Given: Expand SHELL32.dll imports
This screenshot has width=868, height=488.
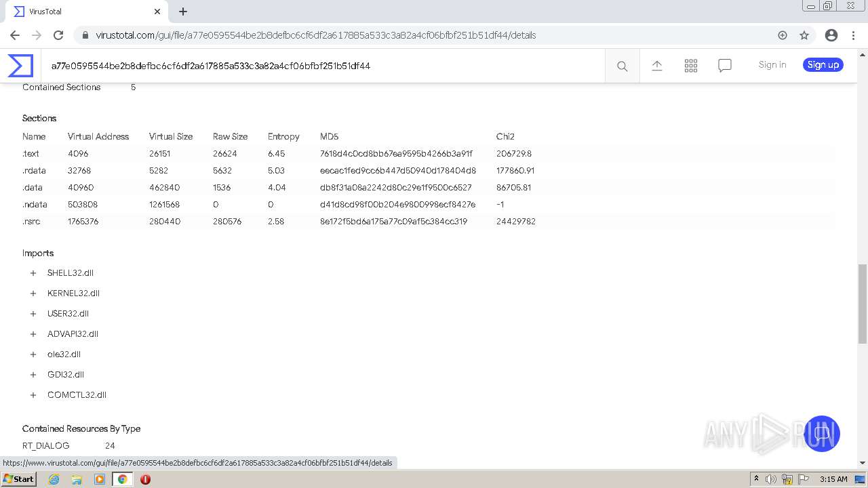Looking at the screenshot, I should 33,273.
